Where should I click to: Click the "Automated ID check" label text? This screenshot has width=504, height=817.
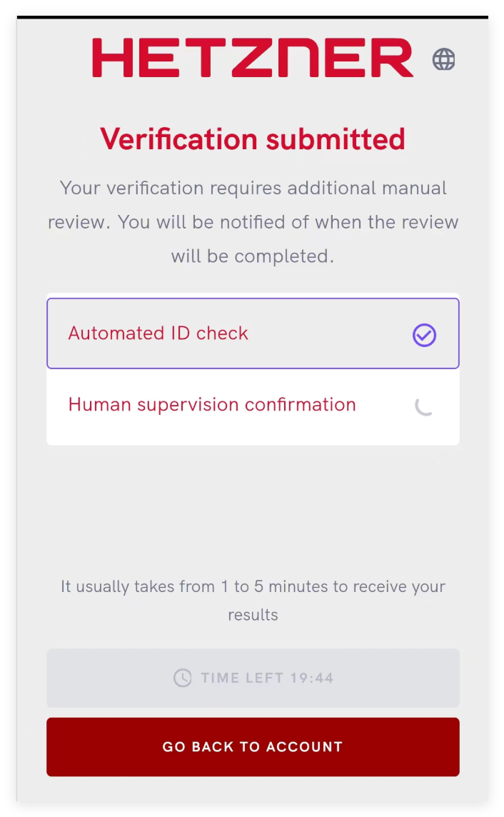click(158, 334)
